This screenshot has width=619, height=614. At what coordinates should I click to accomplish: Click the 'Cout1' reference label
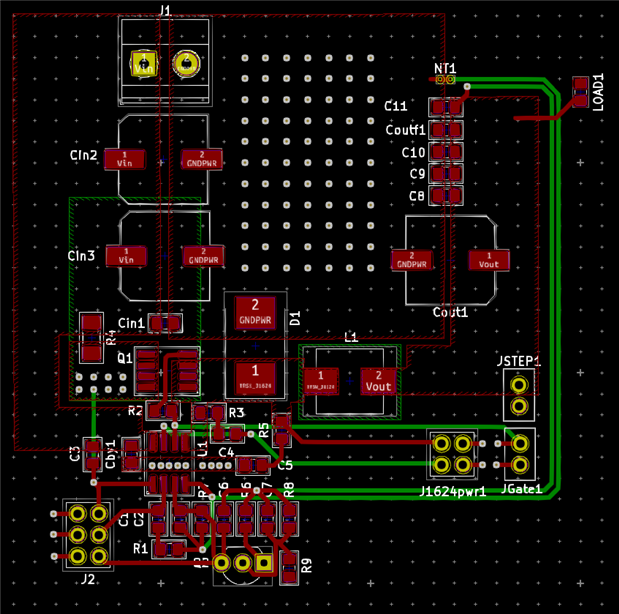click(x=450, y=312)
